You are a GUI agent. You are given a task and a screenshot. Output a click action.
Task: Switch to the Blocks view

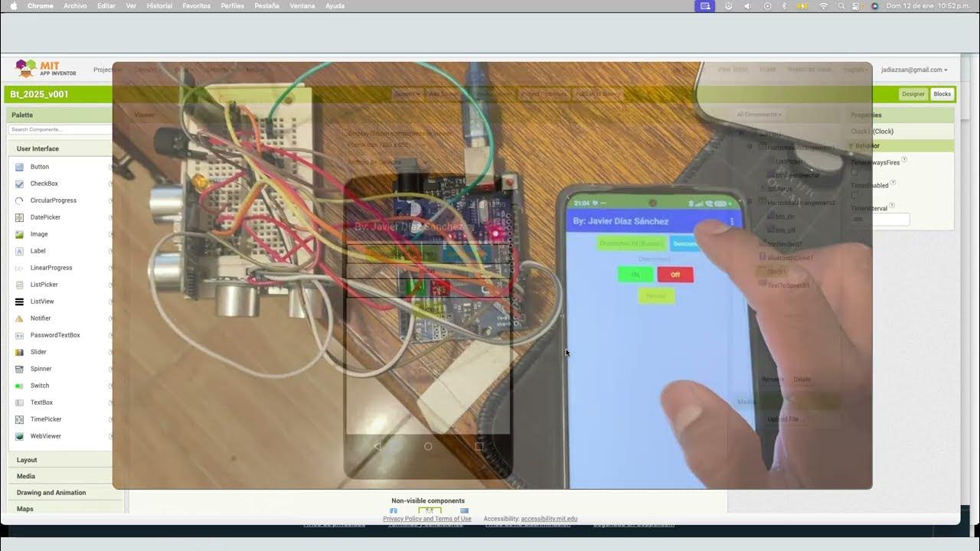[942, 94]
